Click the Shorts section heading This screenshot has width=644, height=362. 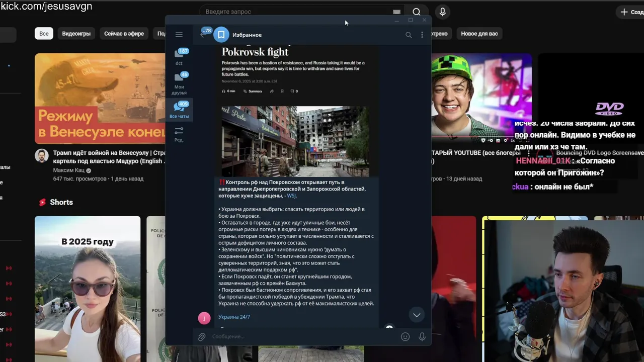(x=61, y=202)
